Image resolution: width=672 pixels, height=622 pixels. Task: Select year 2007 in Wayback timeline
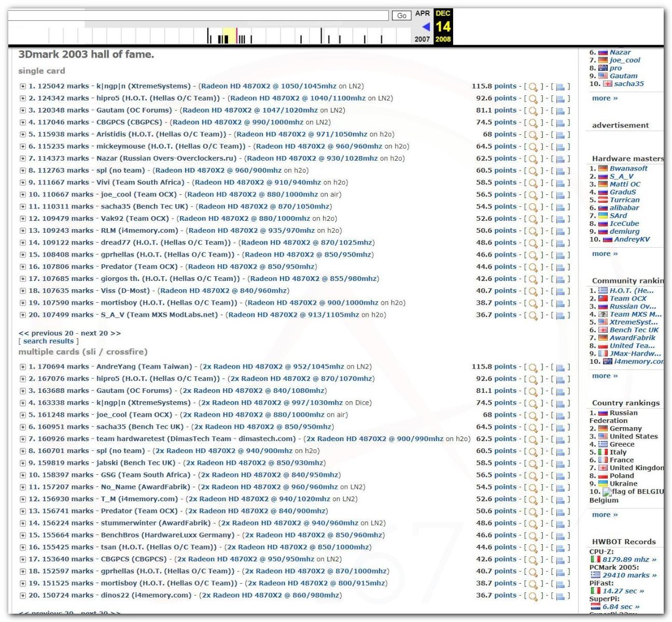(422, 39)
